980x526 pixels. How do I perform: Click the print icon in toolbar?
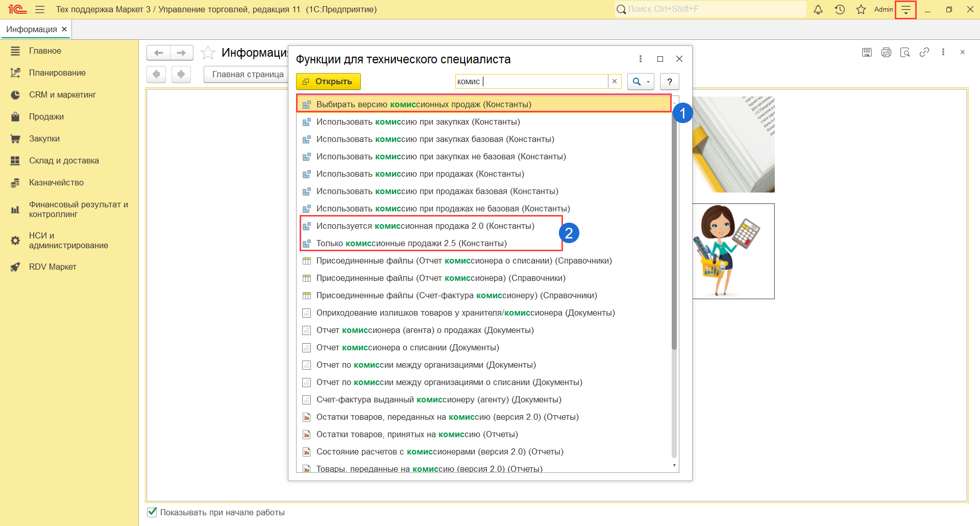click(x=886, y=52)
